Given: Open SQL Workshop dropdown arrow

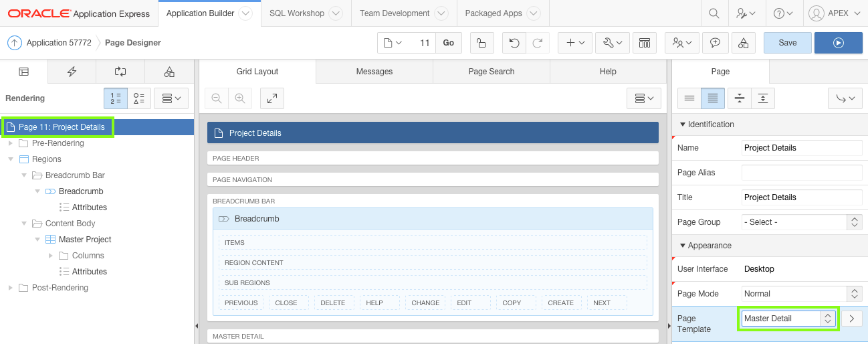Looking at the screenshot, I should coord(336,13).
